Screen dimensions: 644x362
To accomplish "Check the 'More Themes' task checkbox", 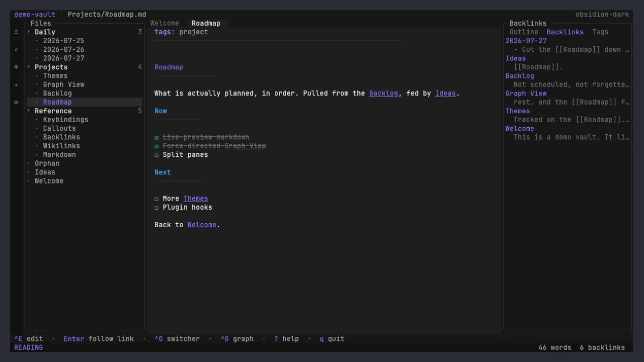I will coord(156,199).
